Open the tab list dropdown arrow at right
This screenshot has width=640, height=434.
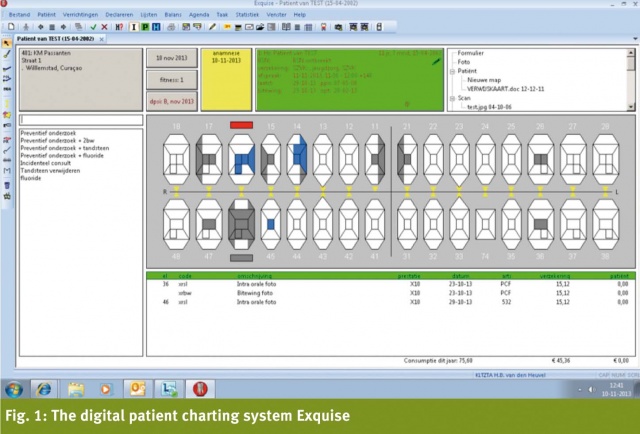[x=635, y=39]
